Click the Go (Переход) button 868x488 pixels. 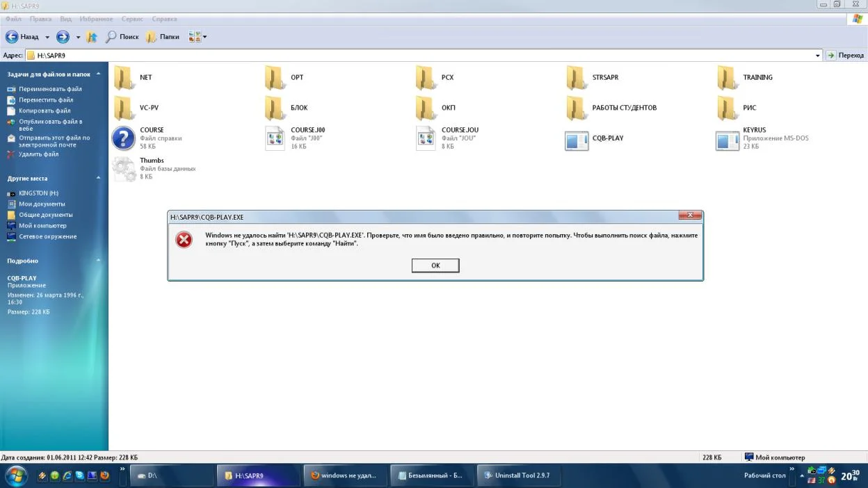click(845, 55)
